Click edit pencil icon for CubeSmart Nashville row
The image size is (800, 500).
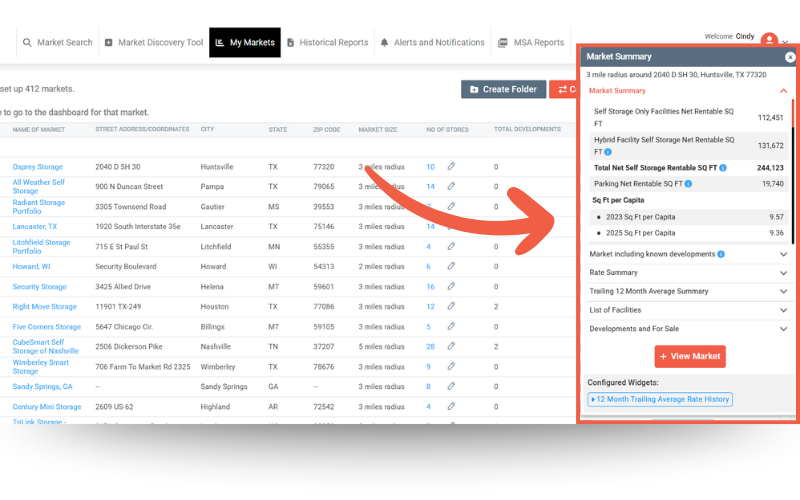[x=451, y=346]
